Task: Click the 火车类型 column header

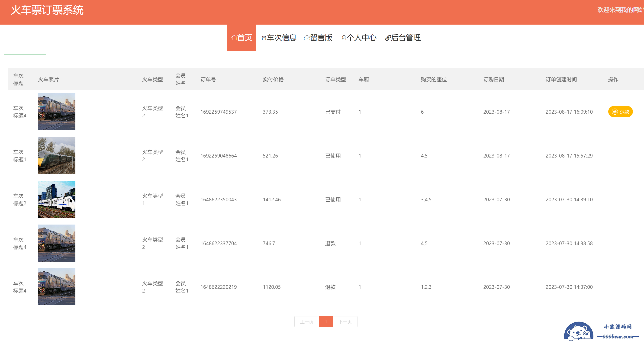Action: [x=152, y=80]
